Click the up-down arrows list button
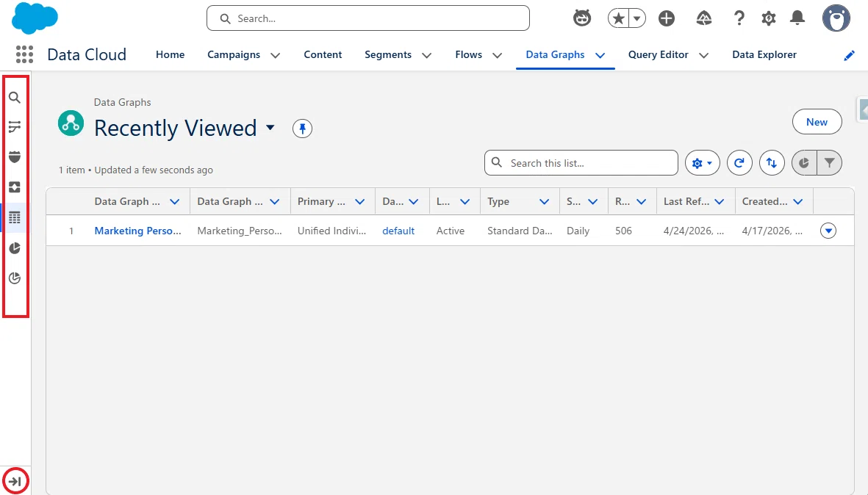The image size is (868, 495). click(x=772, y=163)
